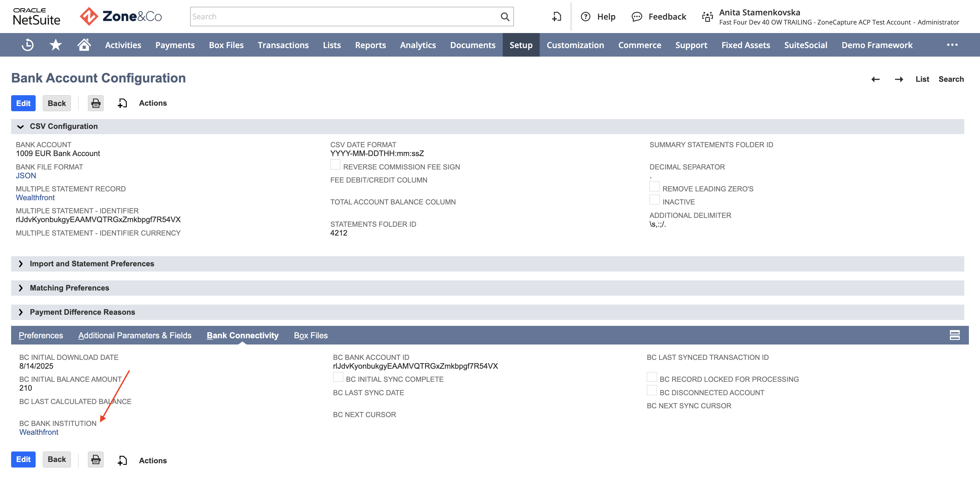Screen dimensions: 980x477
Task: Switch to Additional Parameters & Fields subtab
Action: [x=135, y=335]
